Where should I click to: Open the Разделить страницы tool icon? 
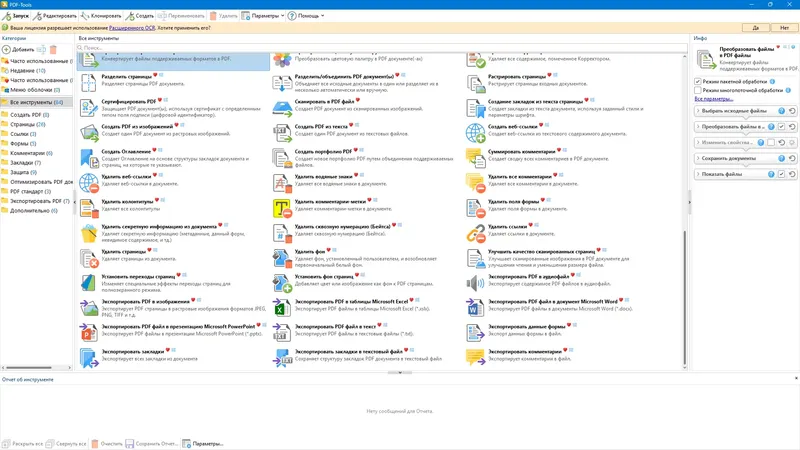(x=89, y=83)
